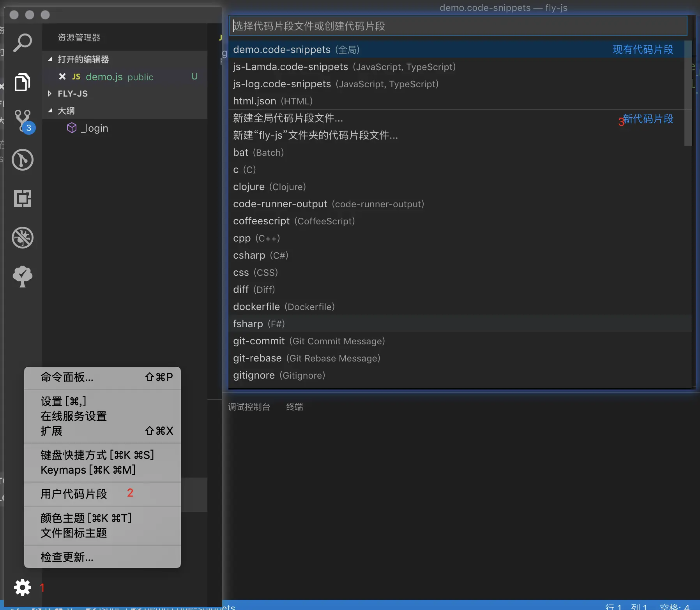Viewport: 700px width, 610px height.
Task: Select cpp (C++) snippet language
Action: click(456, 238)
